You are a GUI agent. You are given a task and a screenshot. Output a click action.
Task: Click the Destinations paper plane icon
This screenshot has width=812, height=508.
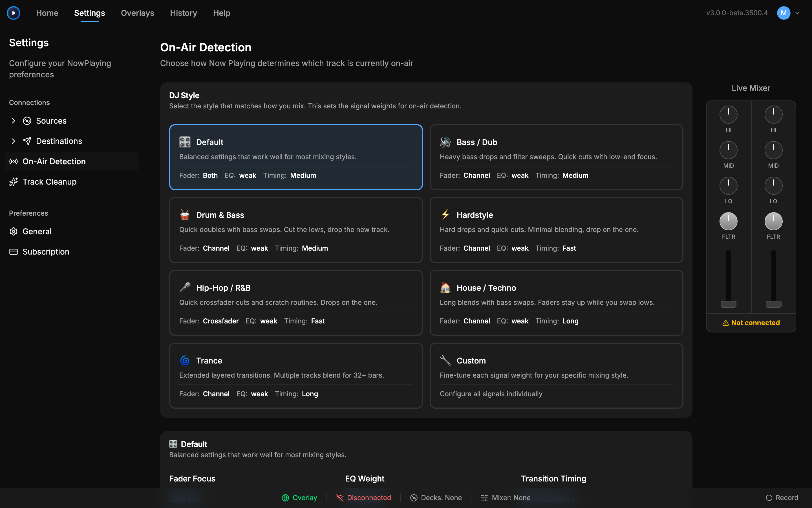pyautogui.click(x=27, y=141)
